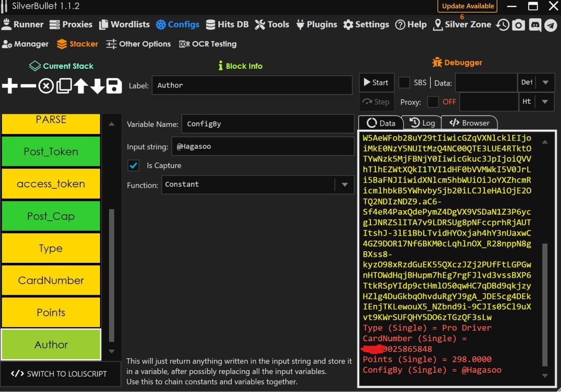The width and height of the screenshot is (561, 392).
Task: Click the circled X disable block icon
Action: [46, 86]
